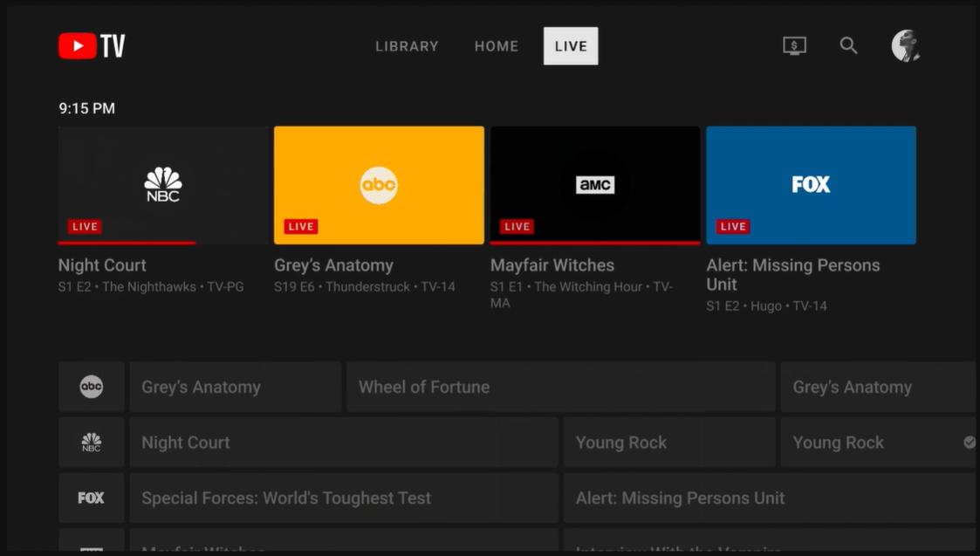Open Young Rock cell with checkmark
This screenshot has width=980, height=556.
click(x=880, y=443)
